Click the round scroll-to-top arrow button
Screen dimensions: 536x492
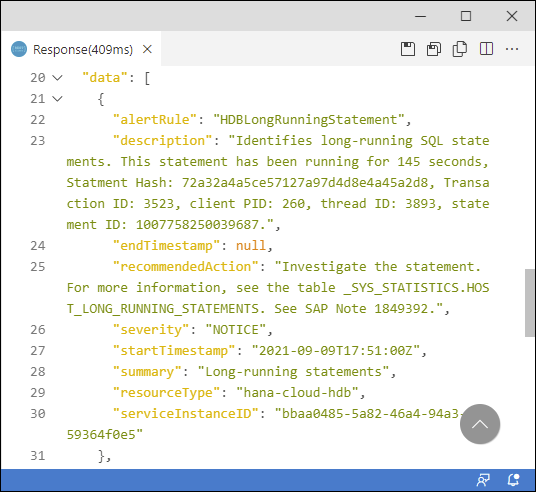pyautogui.click(x=480, y=424)
